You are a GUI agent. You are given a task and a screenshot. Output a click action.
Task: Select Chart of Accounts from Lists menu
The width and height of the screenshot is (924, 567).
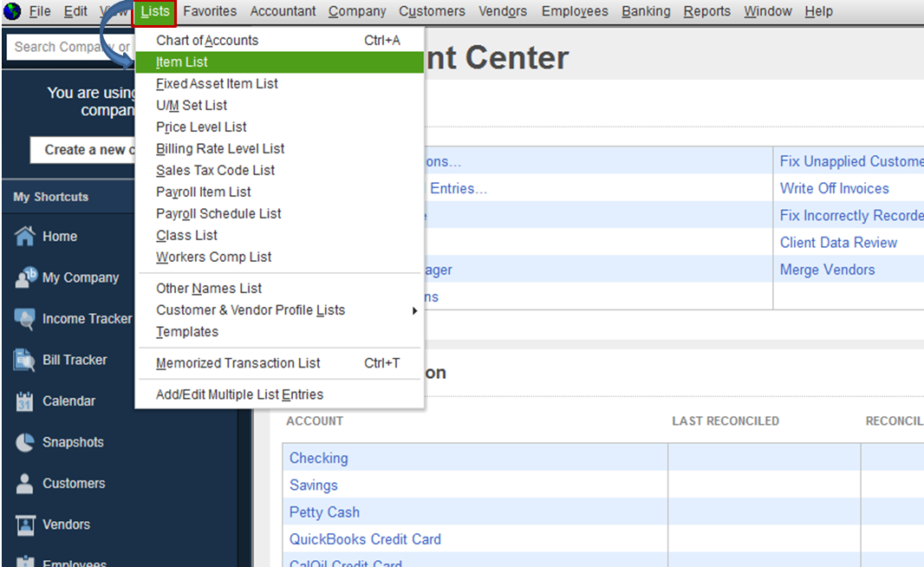click(x=279, y=40)
